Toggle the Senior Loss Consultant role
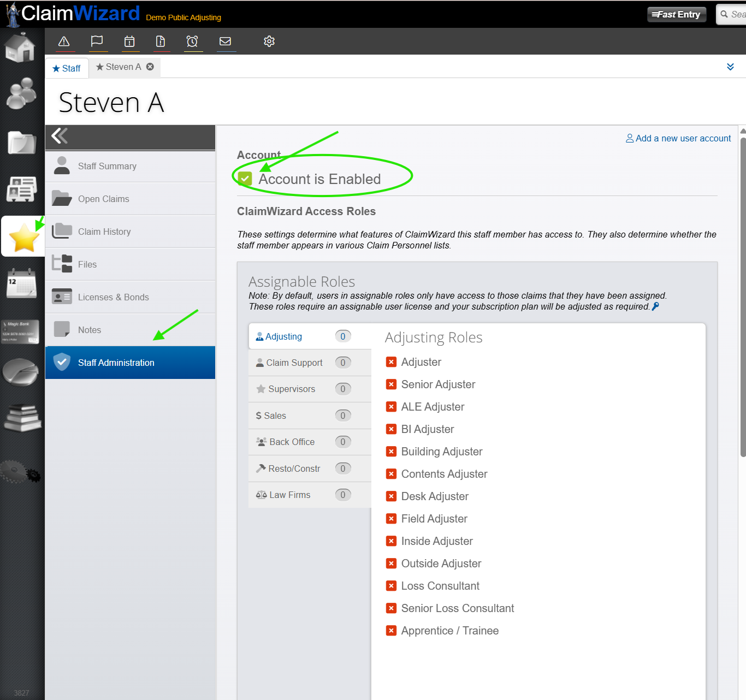Screen dimensions: 746x700 [x=391, y=608]
